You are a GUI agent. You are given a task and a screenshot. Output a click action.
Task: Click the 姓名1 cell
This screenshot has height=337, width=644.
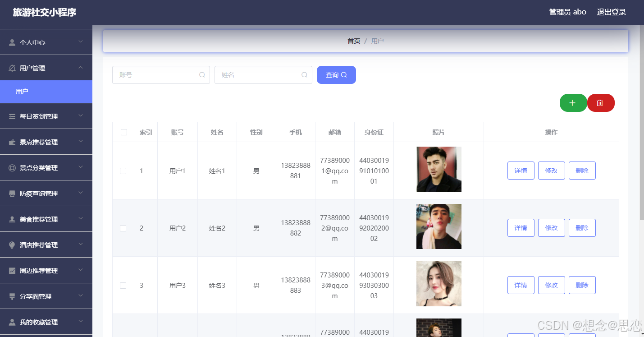point(217,171)
